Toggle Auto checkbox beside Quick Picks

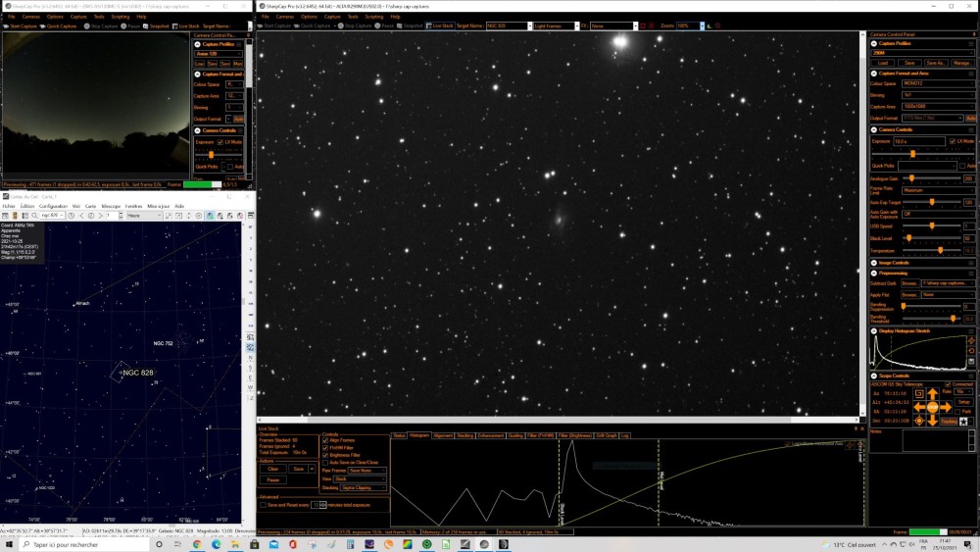click(x=963, y=166)
